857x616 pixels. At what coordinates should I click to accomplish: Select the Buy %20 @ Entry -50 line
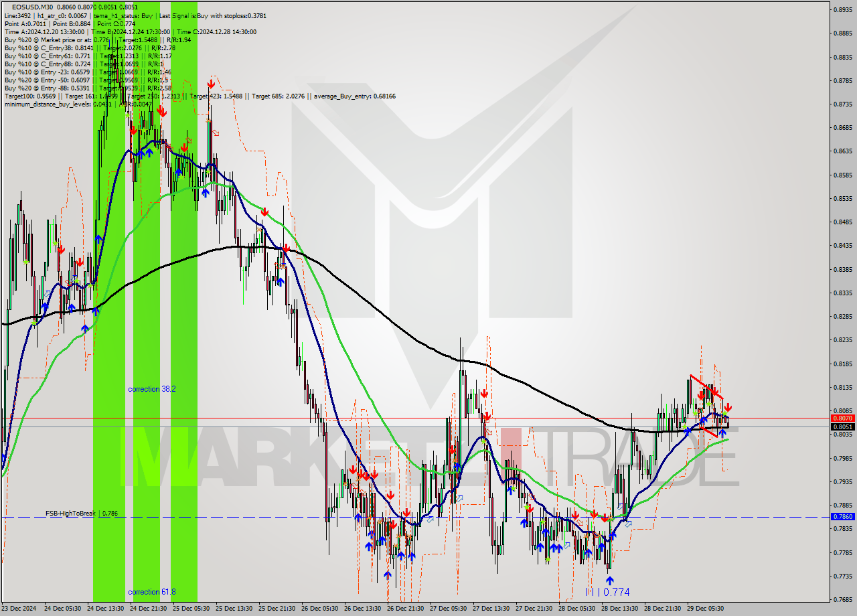pyautogui.click(x=86, y=80)
